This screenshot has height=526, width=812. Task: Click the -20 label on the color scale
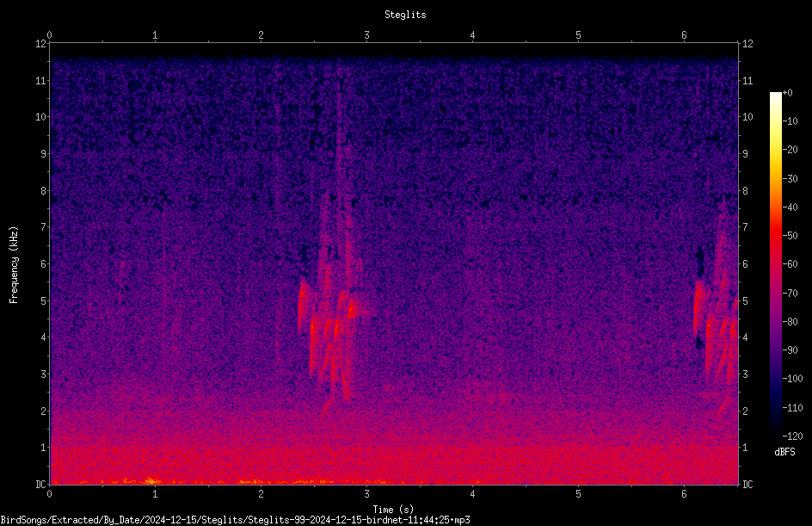tap(790, 149)
